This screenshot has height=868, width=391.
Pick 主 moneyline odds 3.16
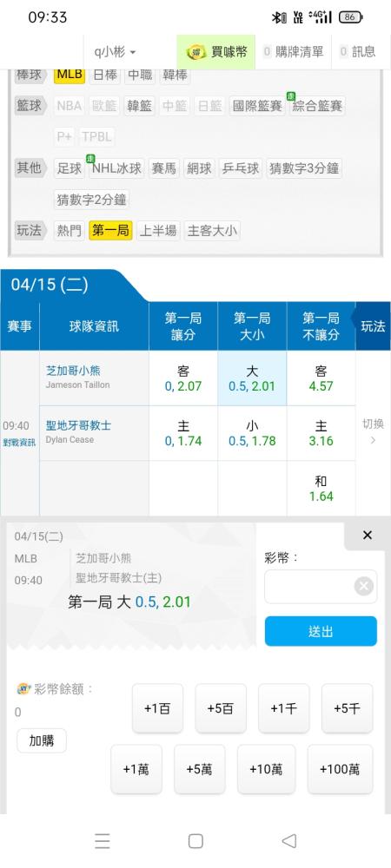click(321, 433)
